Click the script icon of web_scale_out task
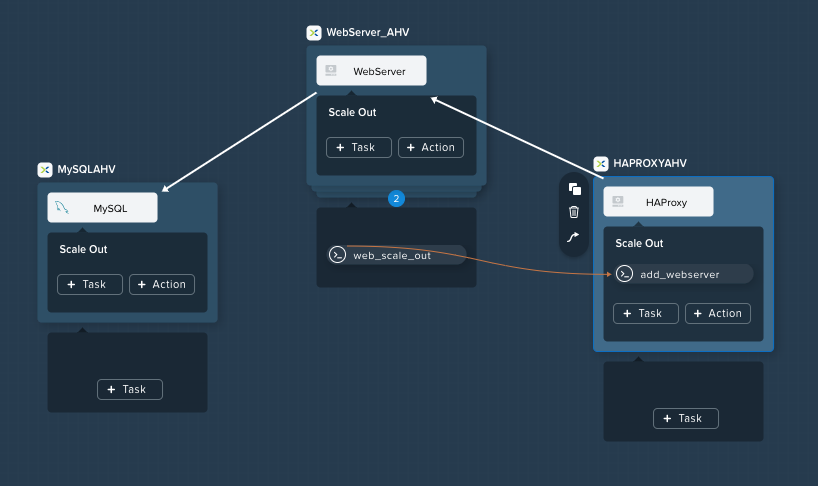This screenshot has height=486, width=818. (x=338, y=255)
